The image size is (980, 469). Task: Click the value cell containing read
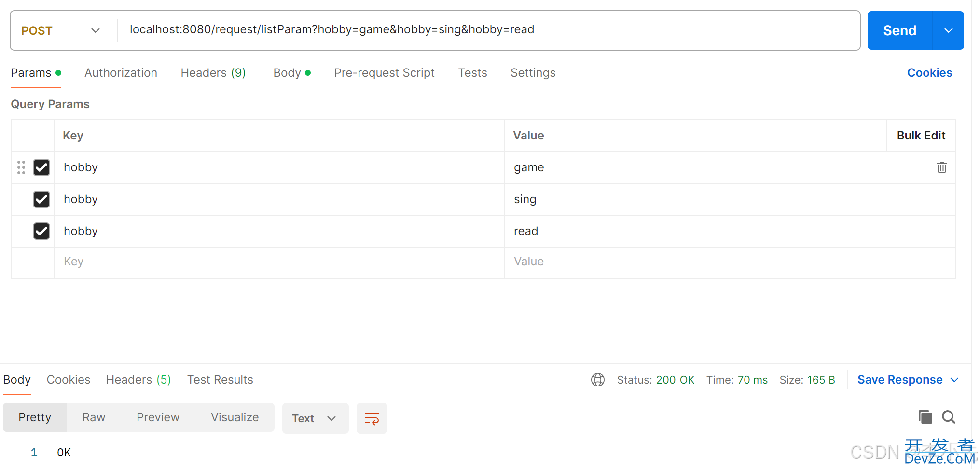point(730,231)
